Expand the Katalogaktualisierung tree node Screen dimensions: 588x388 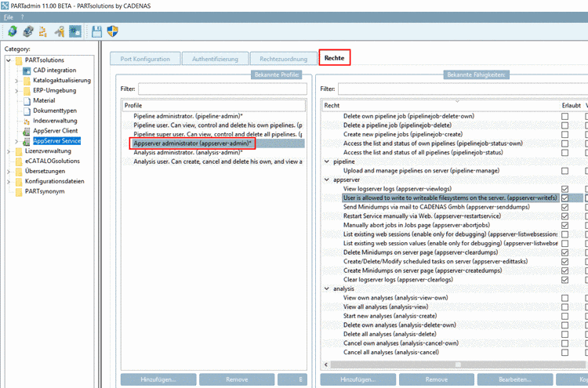point(16,81)
